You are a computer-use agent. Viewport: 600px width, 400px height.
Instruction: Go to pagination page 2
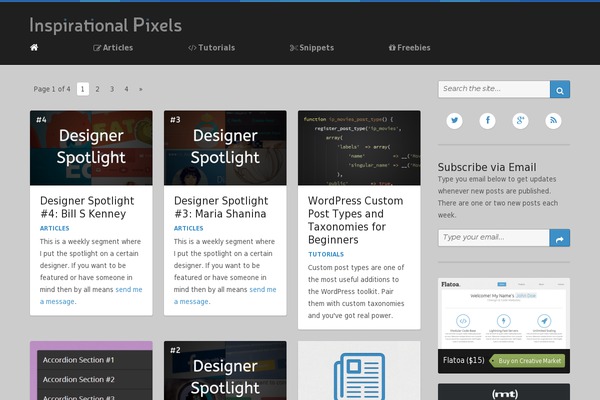[x=97, y=89]
